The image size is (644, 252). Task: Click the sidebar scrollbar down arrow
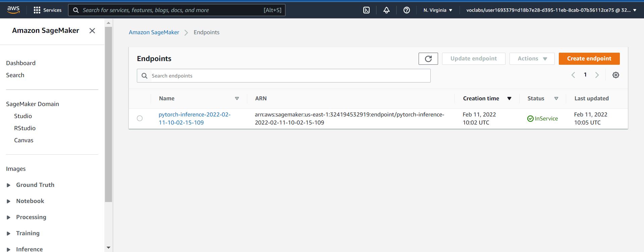coord(108,248)
